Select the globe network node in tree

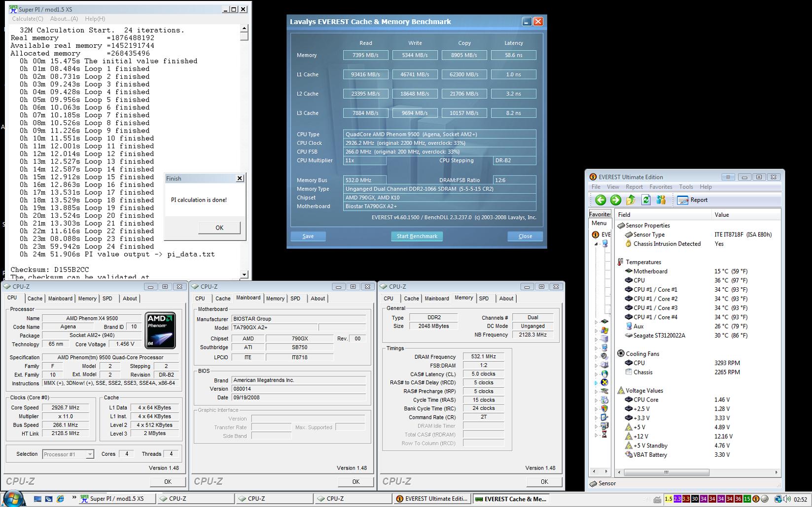(x=604, y=374)
